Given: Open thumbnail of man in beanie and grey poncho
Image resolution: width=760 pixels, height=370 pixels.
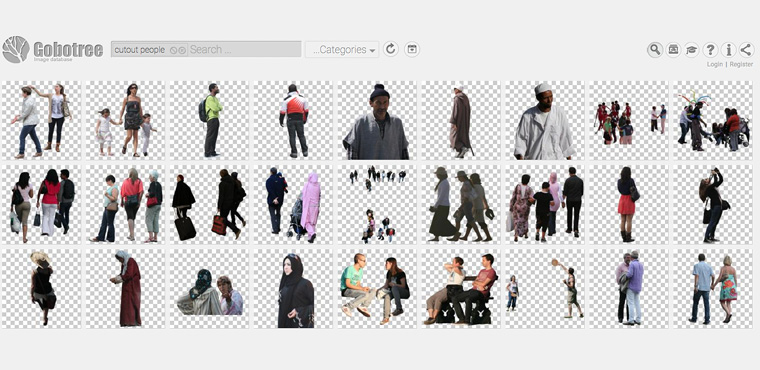Looking at the screenshot, I should pos(377,120).
